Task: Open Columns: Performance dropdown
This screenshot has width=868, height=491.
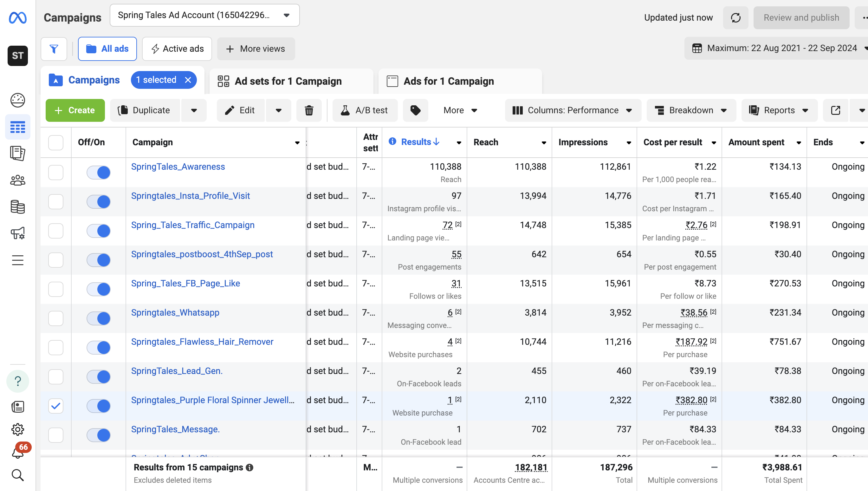Action: point(573,110)
